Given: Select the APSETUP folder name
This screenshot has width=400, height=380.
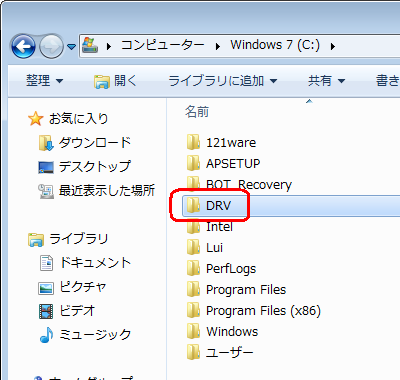Looking at the screenshot, I should click(x=233, y=164).
